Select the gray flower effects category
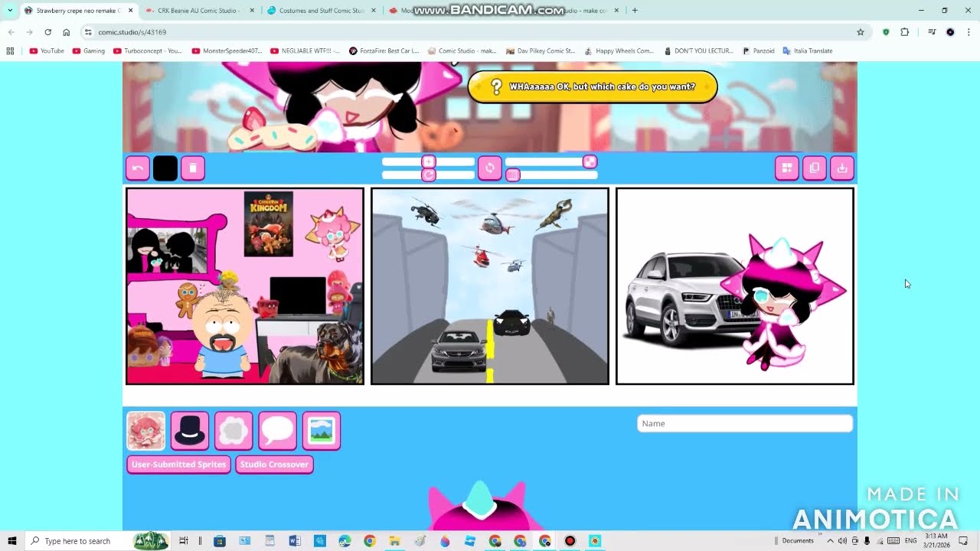Image resolution: width=980 pixels, height=551 pixels. point(234,431)
